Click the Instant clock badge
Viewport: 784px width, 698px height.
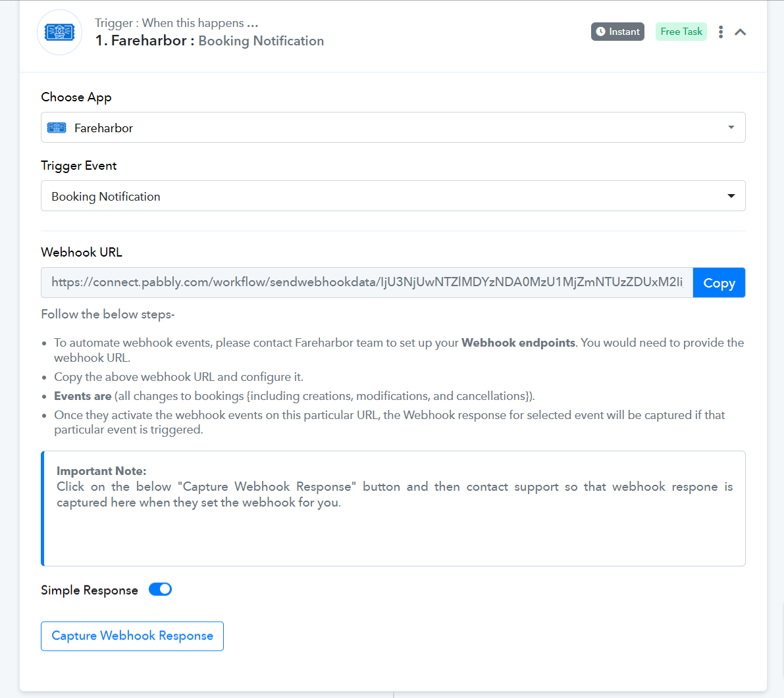click(x=617, y=32)
